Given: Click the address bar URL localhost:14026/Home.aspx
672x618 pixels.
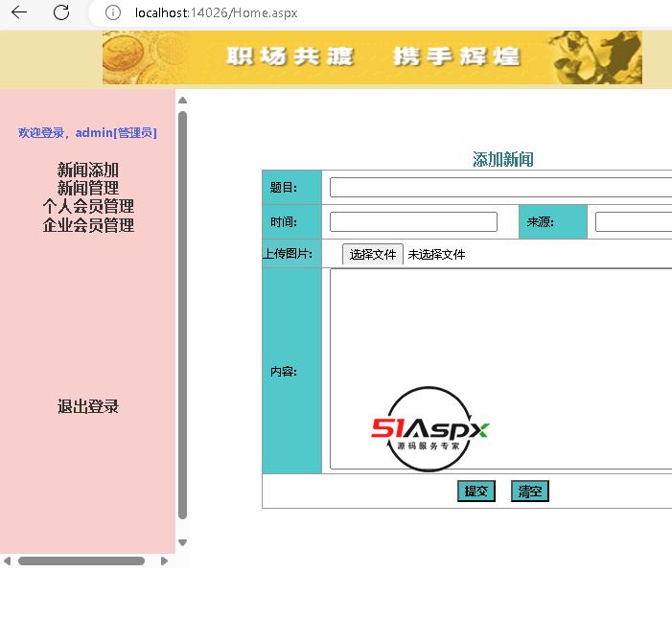Looking at the screenshot, I should (x=216, y=12).
